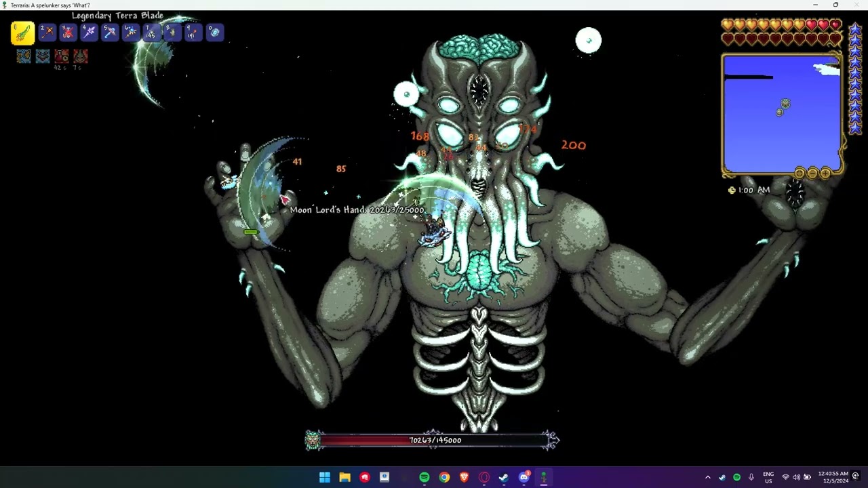Viewport: 868px width, 488px height.
Task: Click the Moon Lord's Hand 20263/25000 label
Action: (x=357, y=210)
